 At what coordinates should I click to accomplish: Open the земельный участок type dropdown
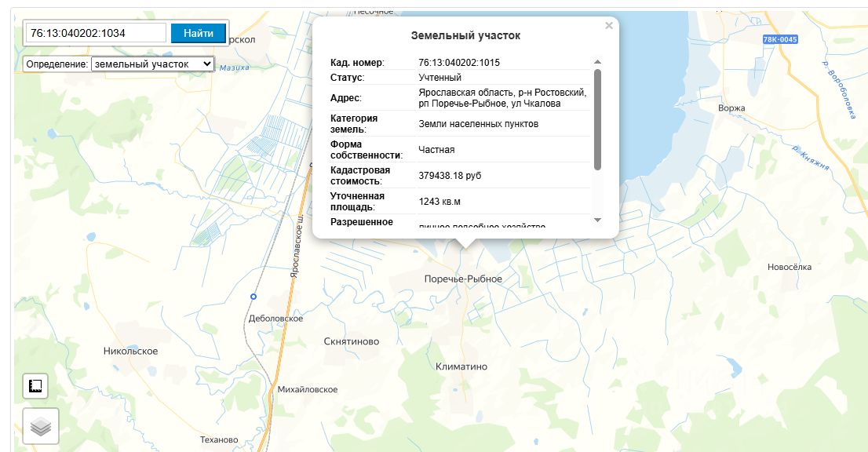coord(152,64)
